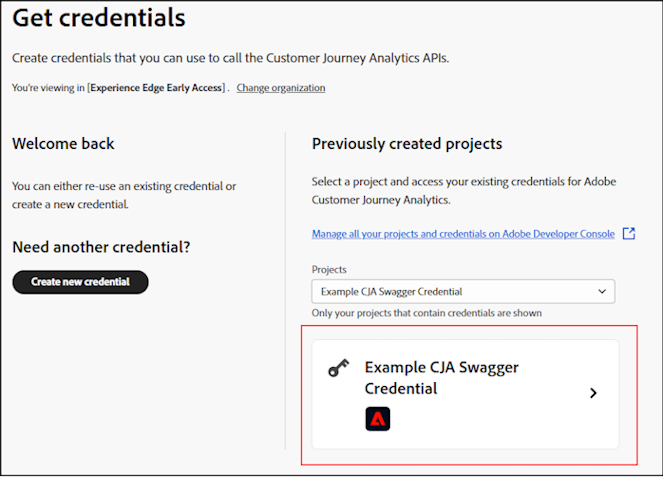Click the re-use an existing credential paragraph
This screenshot has width=663, height=477.
[x=124, y=195]
